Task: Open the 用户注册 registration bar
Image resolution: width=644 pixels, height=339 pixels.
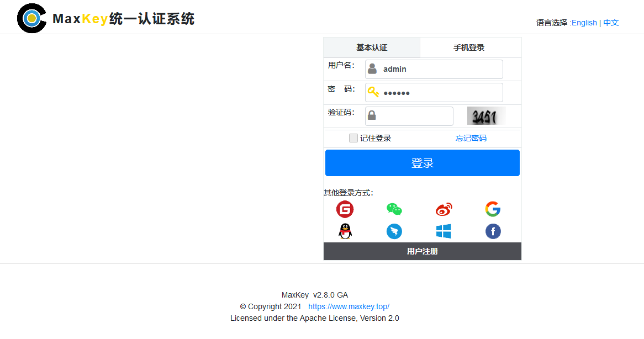Action: [423, 251]
